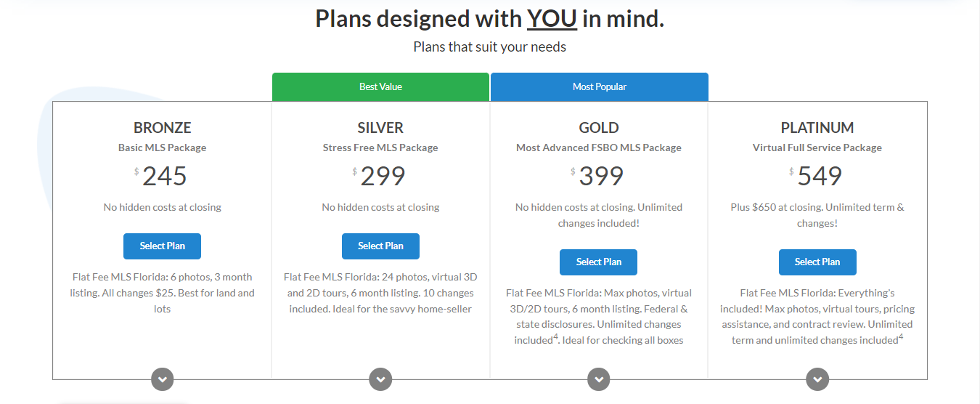Click the blue Most Popular banner

tap(599, 86)
